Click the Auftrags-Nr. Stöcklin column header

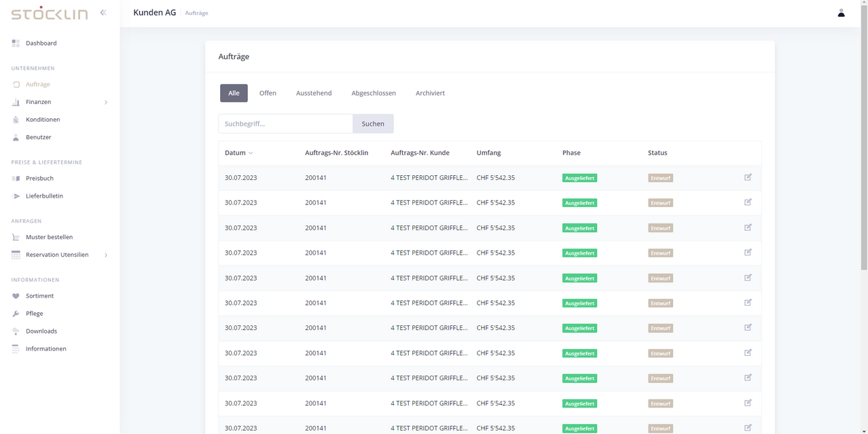coord(337,153)
